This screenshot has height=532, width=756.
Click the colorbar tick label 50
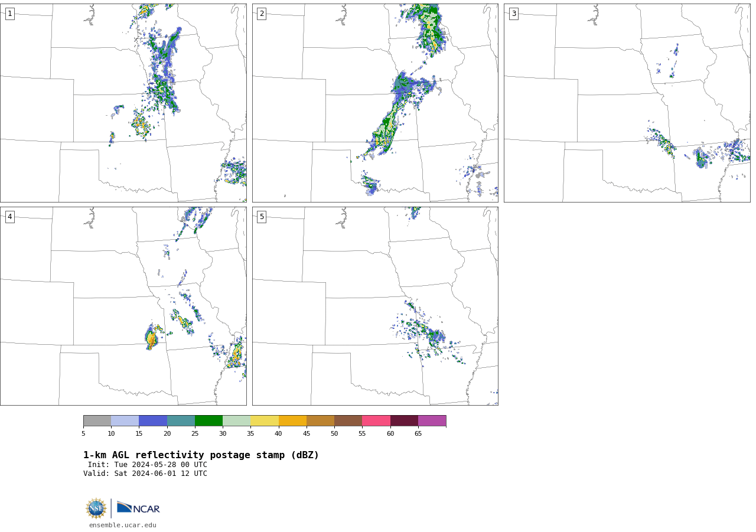(334, 433)
